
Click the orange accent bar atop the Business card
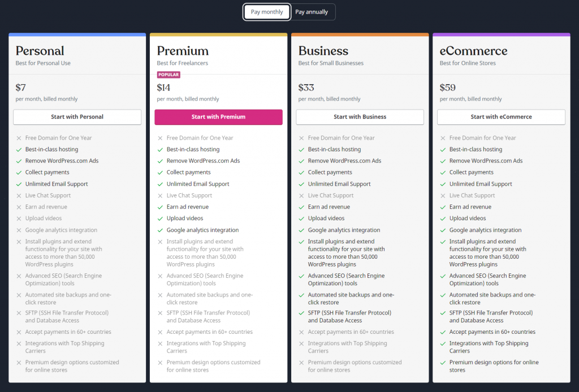tap(360, 34)
